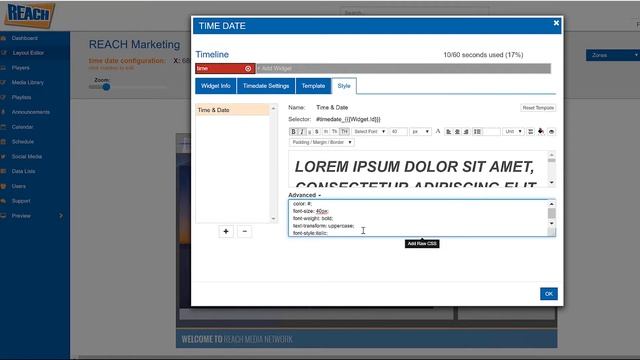The image size is (640, 360).
Task: Open Layout Editor in the sidebar
Action: coord(28,53)
